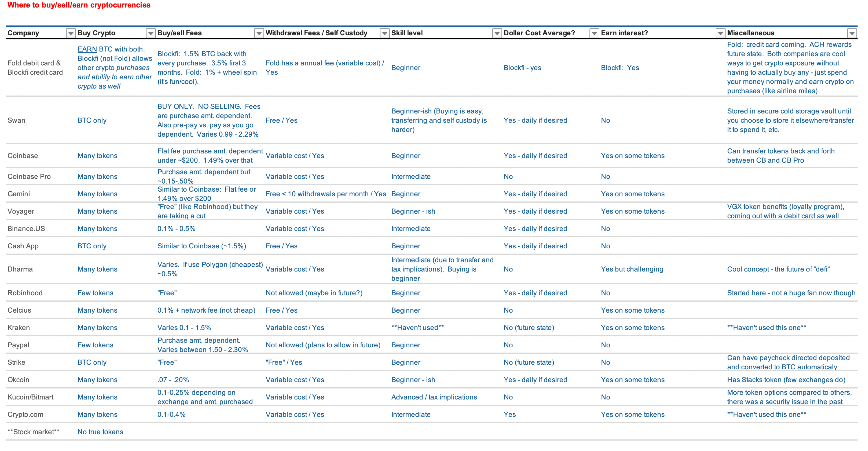Select the 'Skill level' header cell

(407, 33)
